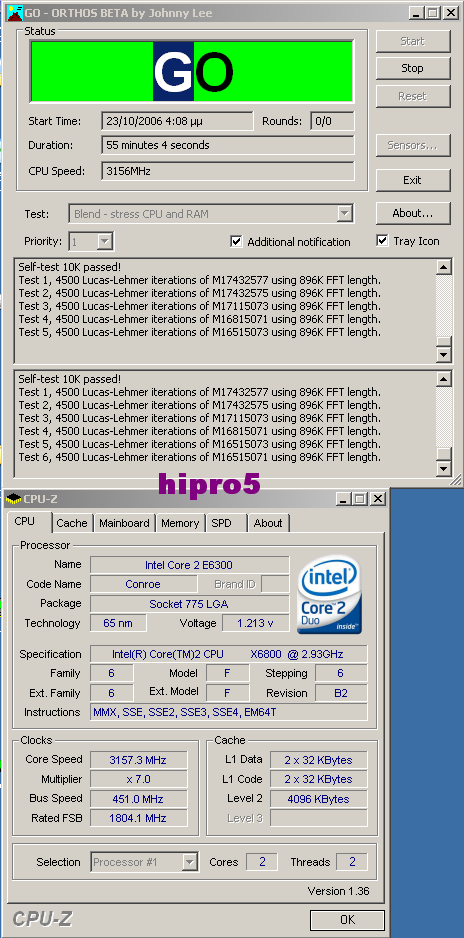
Task: Open the Mainboard tab
Action: pyautogui.click(x=124, y=523)
